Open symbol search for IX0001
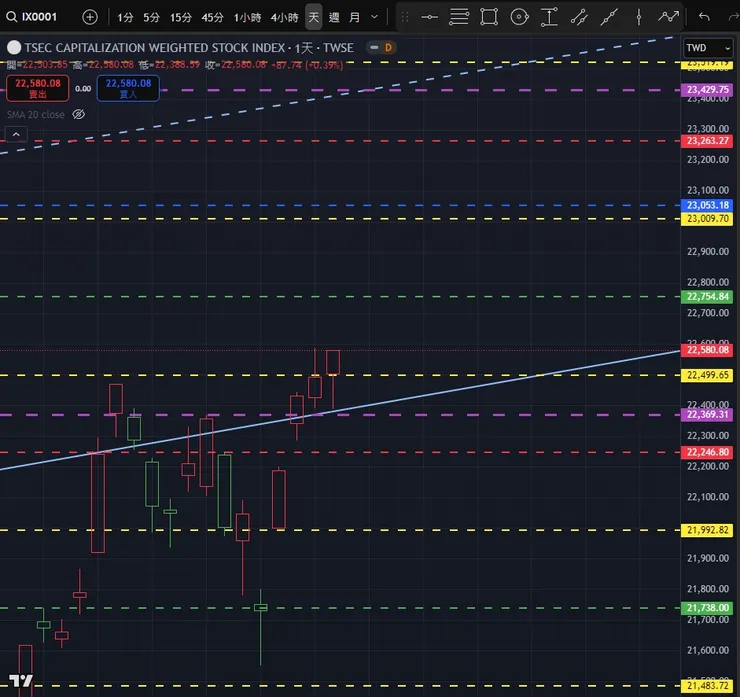The height and width of the screenshot is (697, 740). pos(32,17)
